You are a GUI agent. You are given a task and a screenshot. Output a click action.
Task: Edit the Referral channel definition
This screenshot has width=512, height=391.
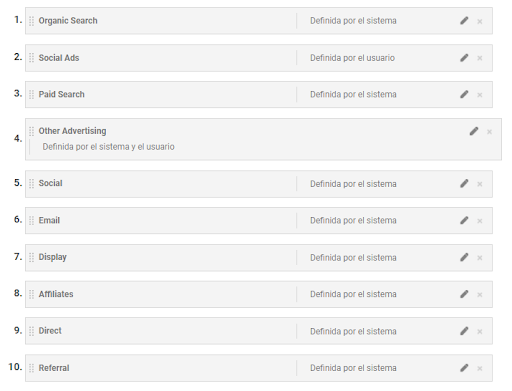[x=464, y=368]
